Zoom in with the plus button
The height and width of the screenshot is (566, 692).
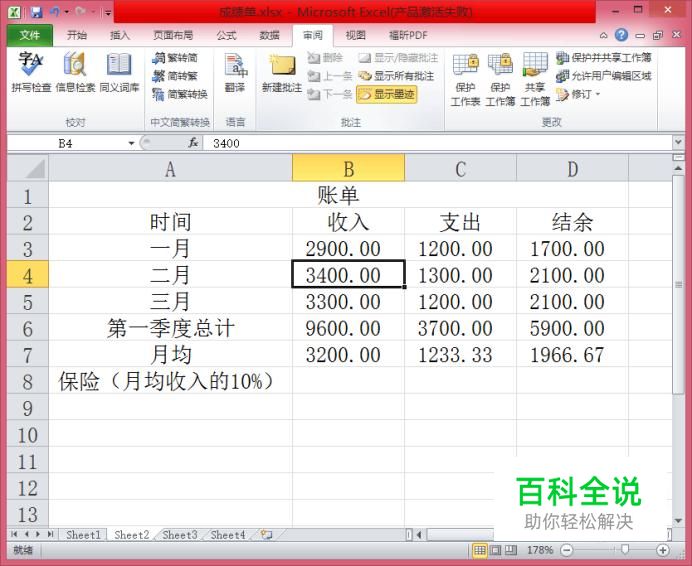[x=662, y=550]
